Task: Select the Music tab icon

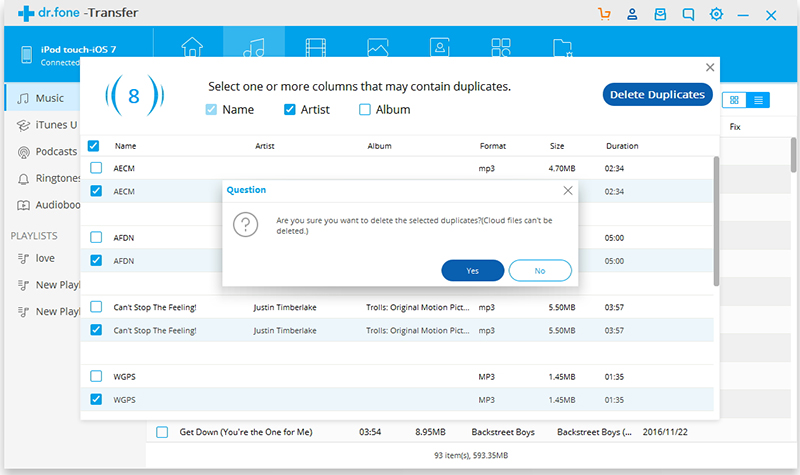Action: [x=254, y=47]
